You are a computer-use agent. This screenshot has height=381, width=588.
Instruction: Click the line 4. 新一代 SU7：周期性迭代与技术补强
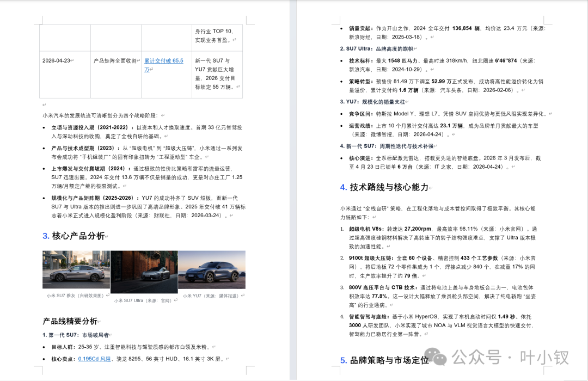pos(387,146)
